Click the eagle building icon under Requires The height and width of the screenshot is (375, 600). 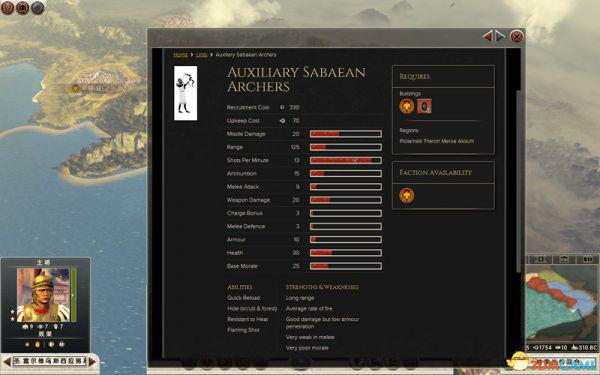pyautogui.click(x=407, y=106)
